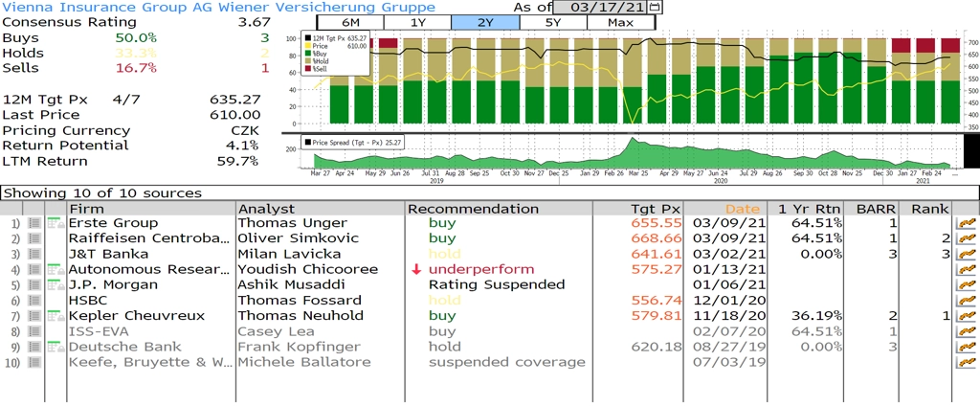Select the highlighted 2Y range tab

485,23
